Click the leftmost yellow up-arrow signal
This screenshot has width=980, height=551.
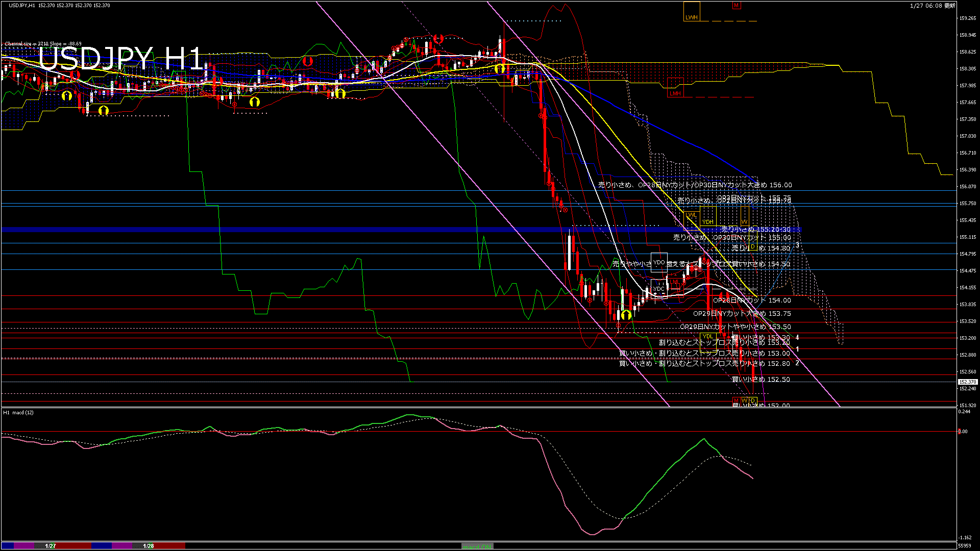pos(67,95)
